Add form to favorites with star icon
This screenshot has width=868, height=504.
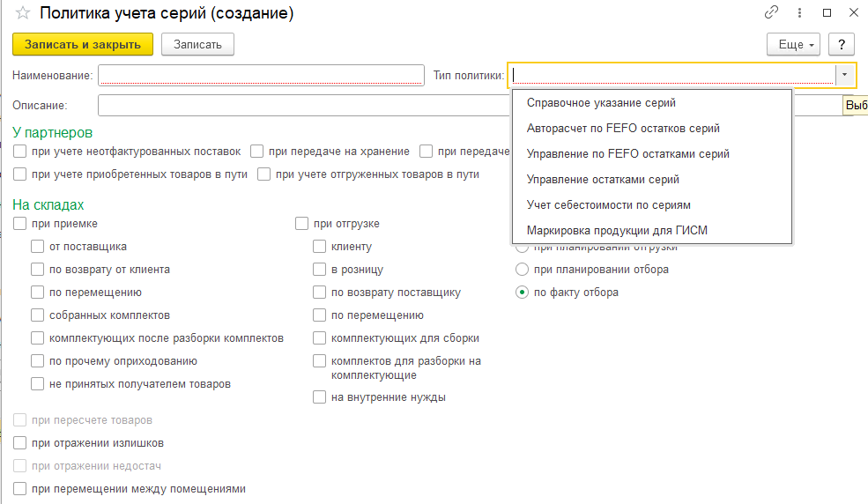[23, 14]
